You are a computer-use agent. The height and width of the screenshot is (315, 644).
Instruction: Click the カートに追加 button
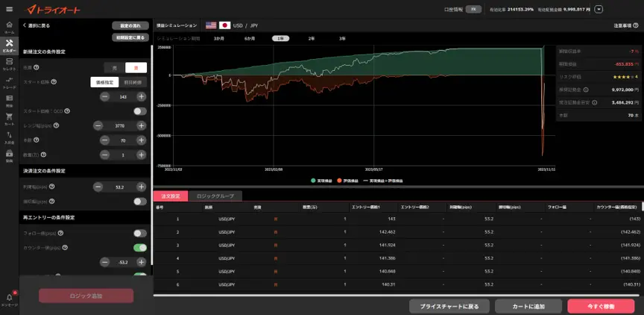tap(528, 306)
